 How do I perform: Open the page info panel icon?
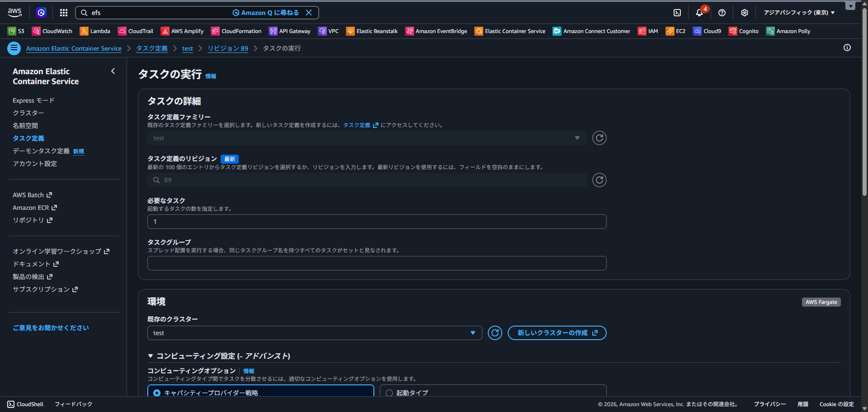tap(847, 47)
